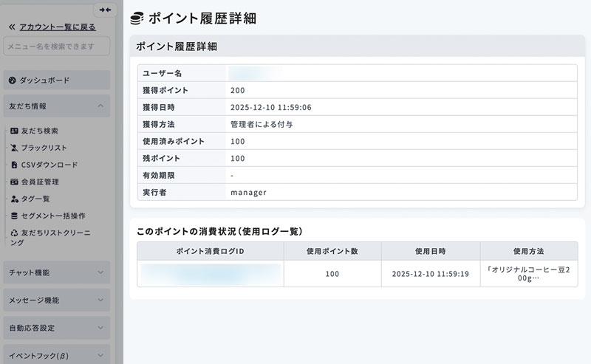Collapse the 友だち情報 section
This screenshot has height=364, width=591.
[x=100, y=106]
